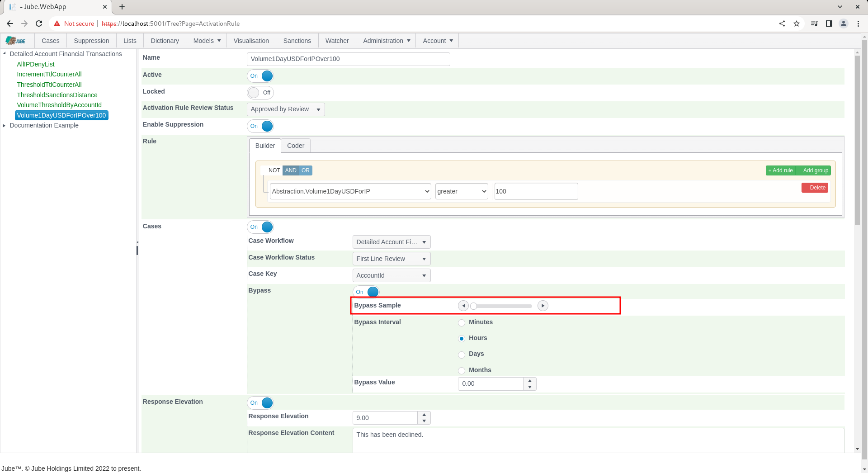The image size is (868, 473).
Task: Open Case Workflow Status dropdown
Action: [x=392, y=259]
